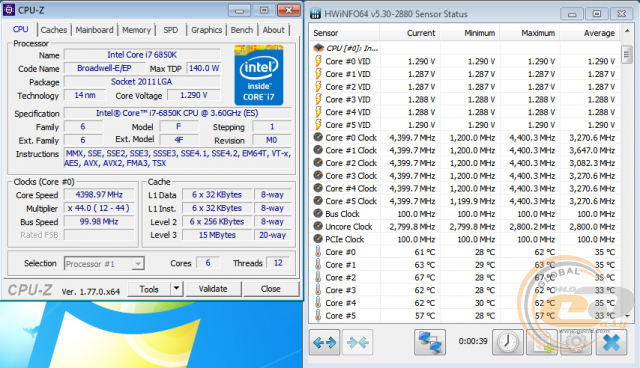Click the Multiplier field x 44.0 ( 12 - 44 )
Screen dimensions: 640x368
coord(99,208)
